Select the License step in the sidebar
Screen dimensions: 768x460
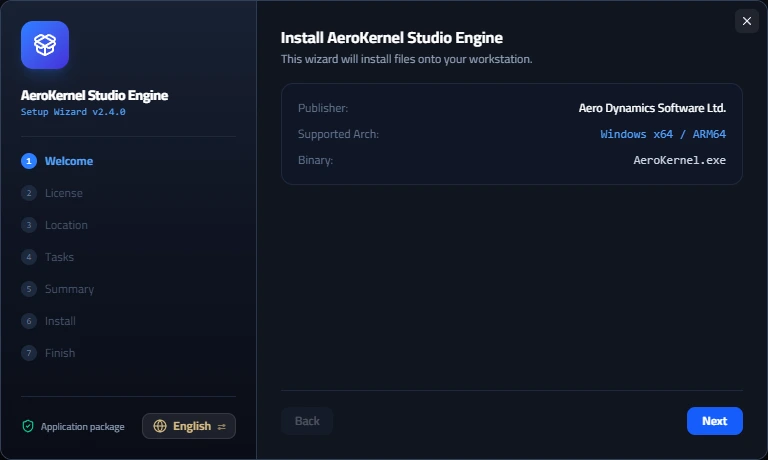click(52, 193)
